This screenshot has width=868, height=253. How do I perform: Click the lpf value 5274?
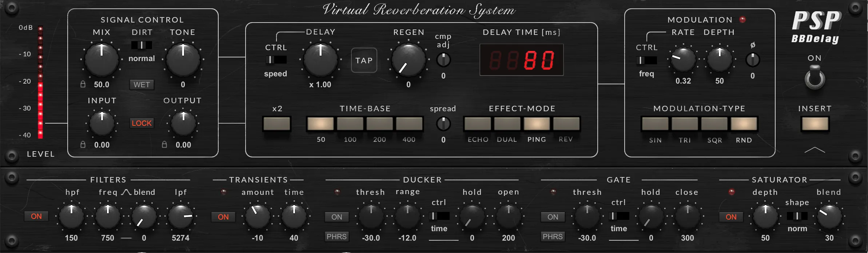[x=180, y=238]
